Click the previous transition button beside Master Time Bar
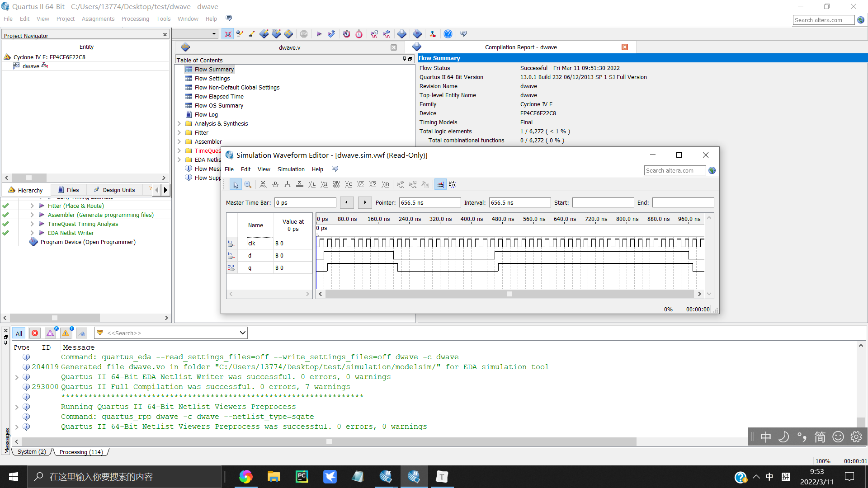Viewport: 868px width, 488px height. [x=347, y=202]
